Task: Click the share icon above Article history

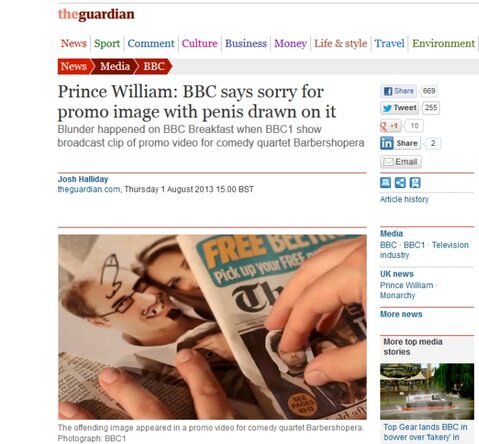Action: tap(400, 183)
